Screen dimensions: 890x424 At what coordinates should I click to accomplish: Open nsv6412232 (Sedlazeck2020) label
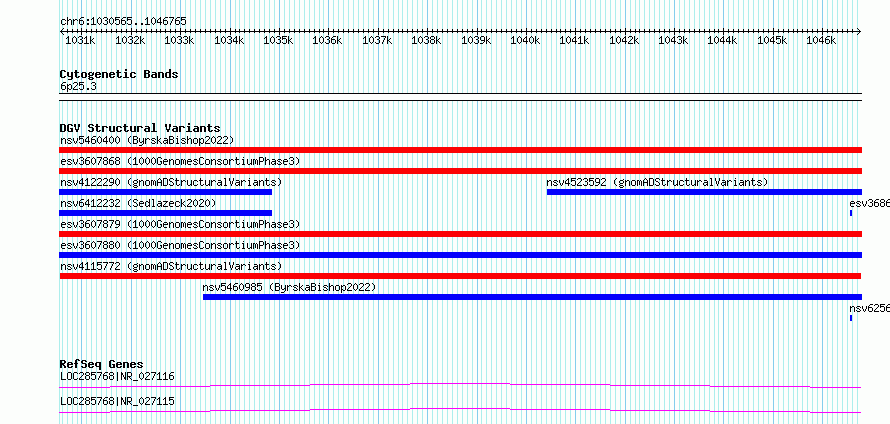coord(138,203)
